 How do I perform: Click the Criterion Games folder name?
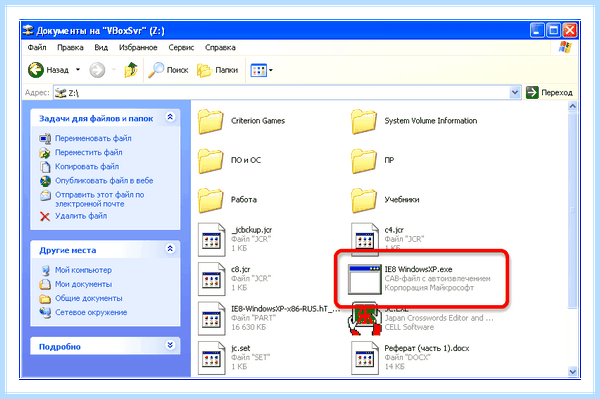click(258, 121)
